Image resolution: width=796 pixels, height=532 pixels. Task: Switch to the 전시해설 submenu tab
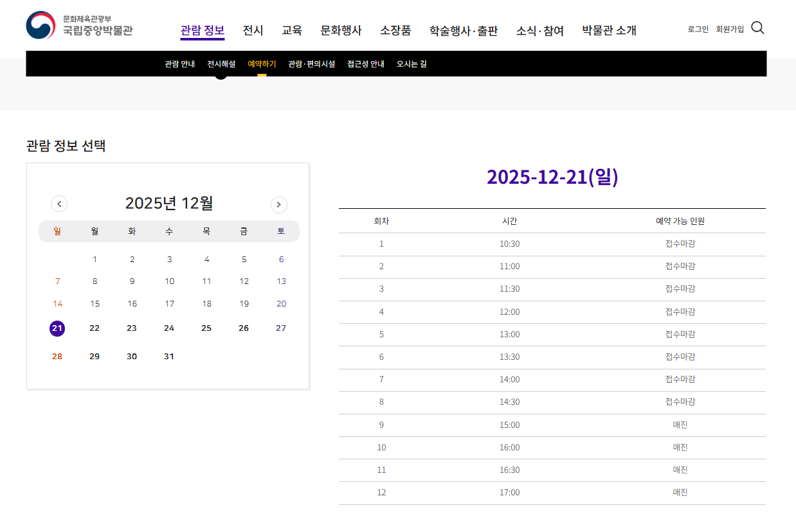pyautogui.click(x=221, y=64)
